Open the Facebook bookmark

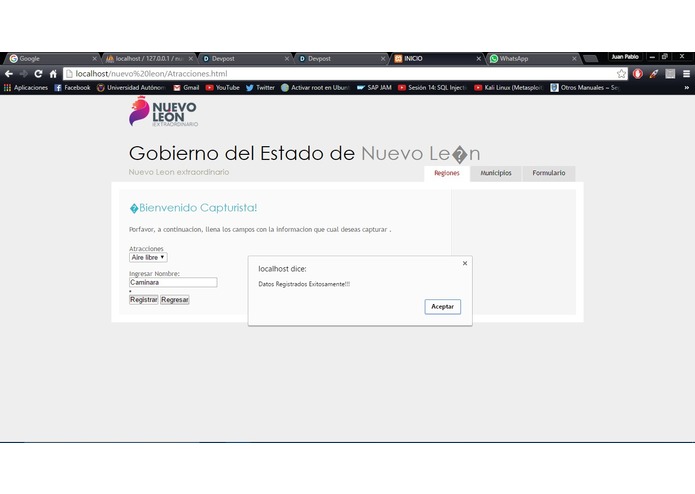pyautogui.click(x=72, y=88)
